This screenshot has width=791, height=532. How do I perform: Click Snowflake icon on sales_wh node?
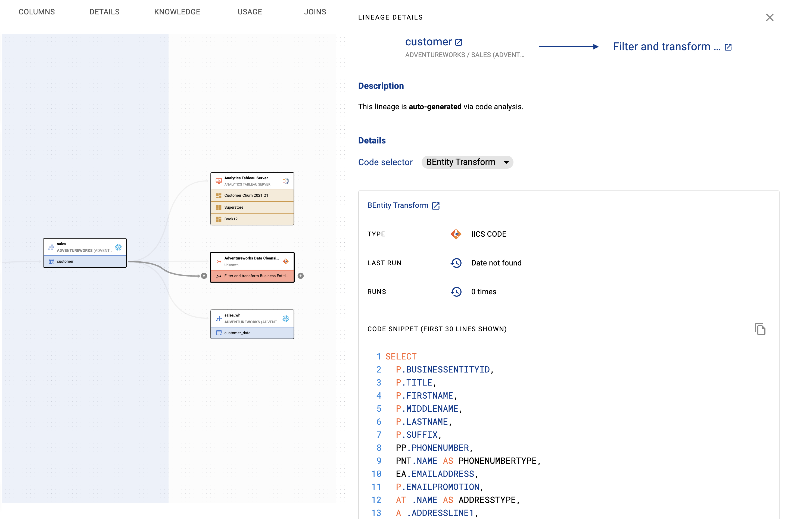pos(286,318)
